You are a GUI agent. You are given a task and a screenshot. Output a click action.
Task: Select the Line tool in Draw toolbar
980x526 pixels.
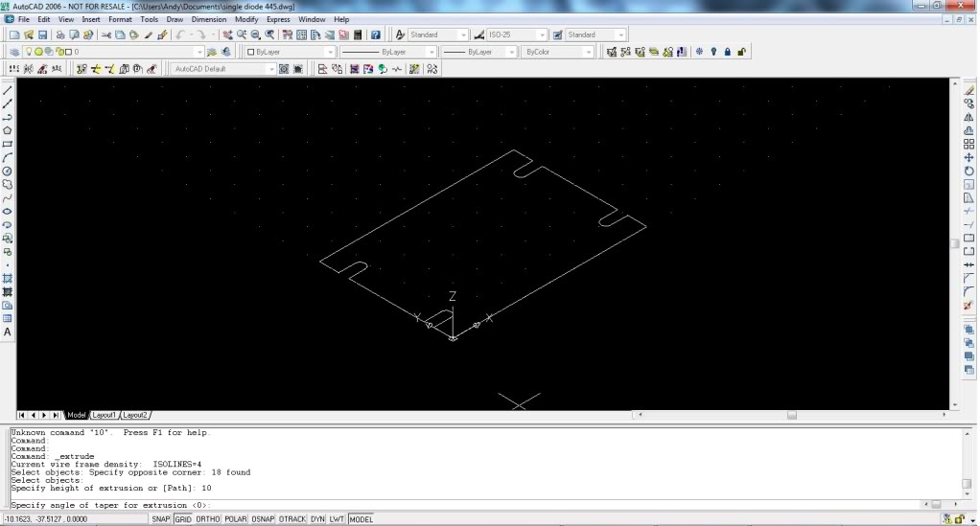coord(8,89)
